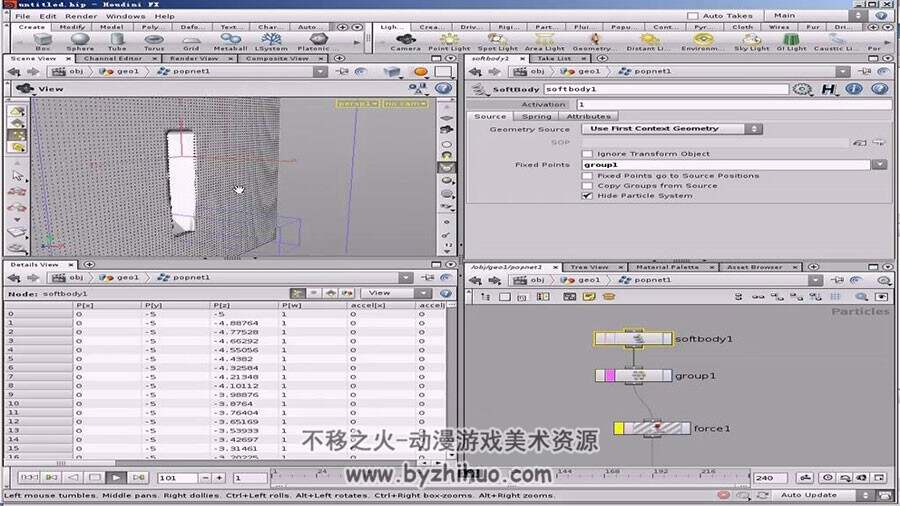The width and height of the screenshot is (900, 506).
Task: Uncheck Hide Particle System checkbox
Action: tap(587, 196)
